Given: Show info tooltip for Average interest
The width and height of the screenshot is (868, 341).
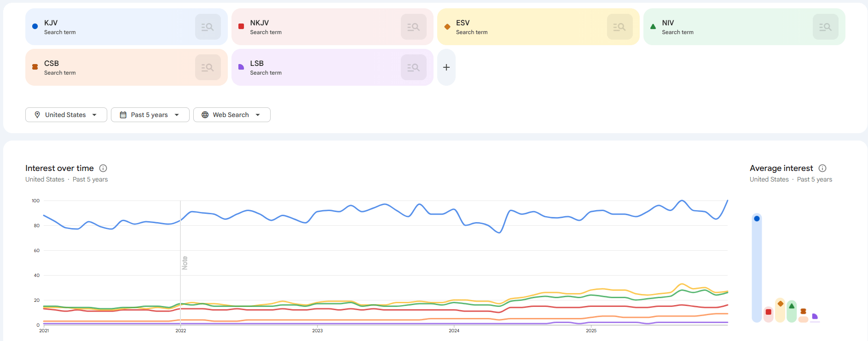Looking at the screenshot, I should click(822, 168).
